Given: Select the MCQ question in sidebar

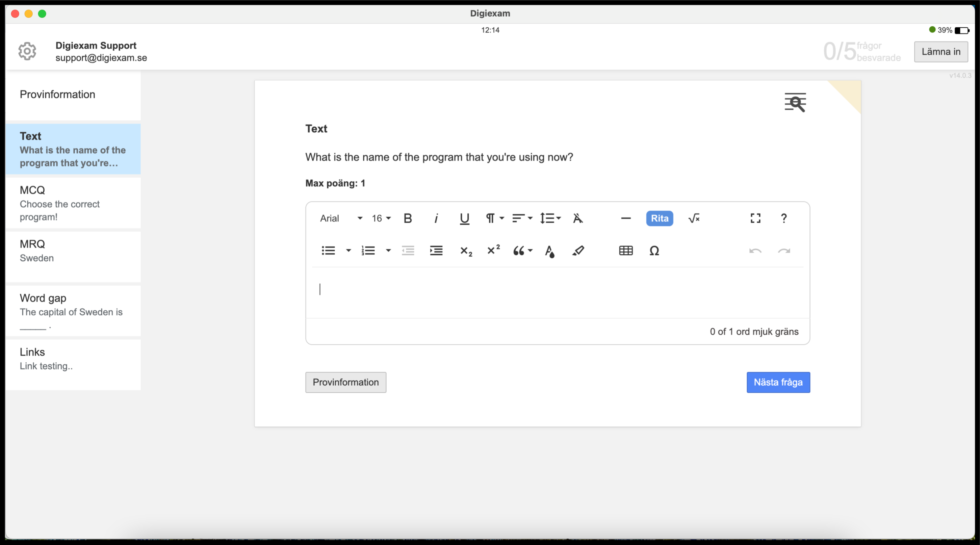Looking at the screenshot, I should [73, 203].
